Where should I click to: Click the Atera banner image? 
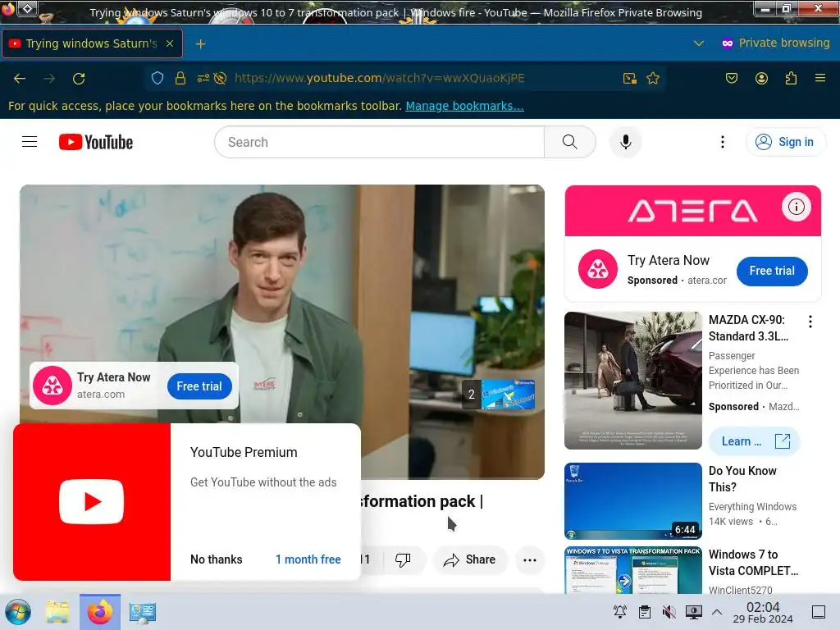tap(692, 211)
